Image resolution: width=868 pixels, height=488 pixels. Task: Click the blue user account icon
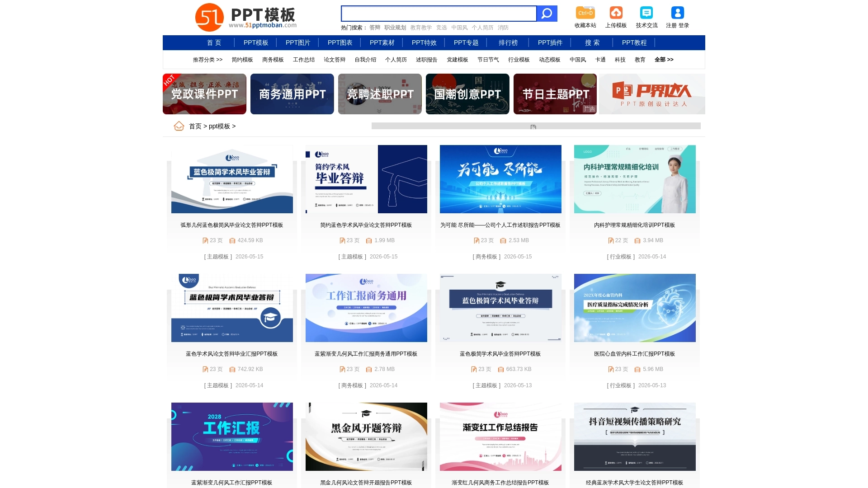pyautogui.click(x=677, y=13)
